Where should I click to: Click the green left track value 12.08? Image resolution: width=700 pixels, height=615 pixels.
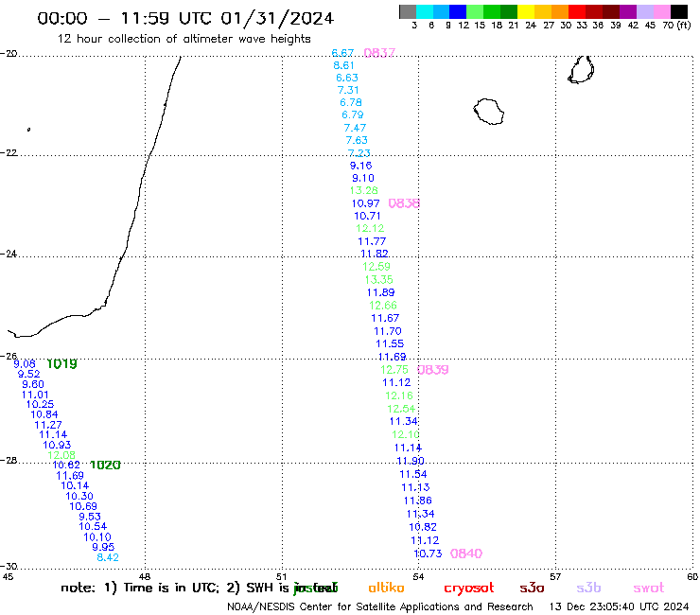[61, 455]
